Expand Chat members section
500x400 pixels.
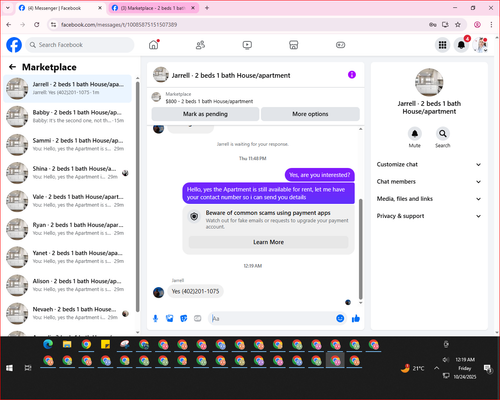pyautogui.click(x=429, y=182)
